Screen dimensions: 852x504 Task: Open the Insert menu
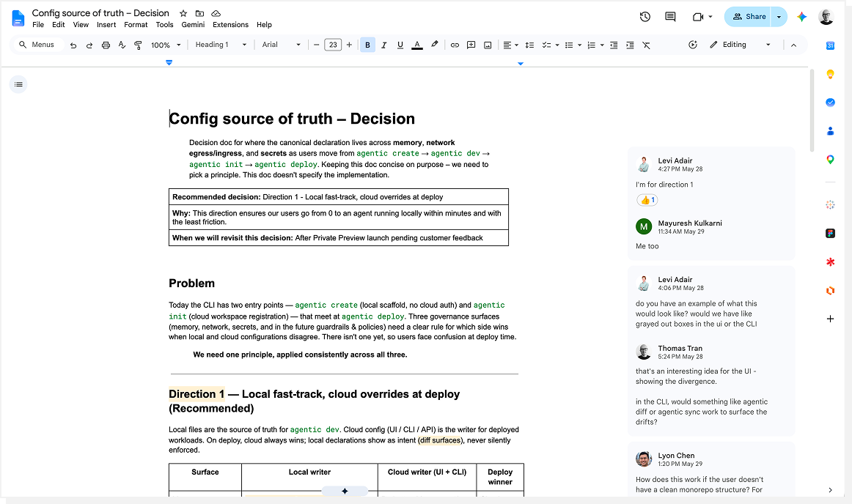(x=106, y=24)
